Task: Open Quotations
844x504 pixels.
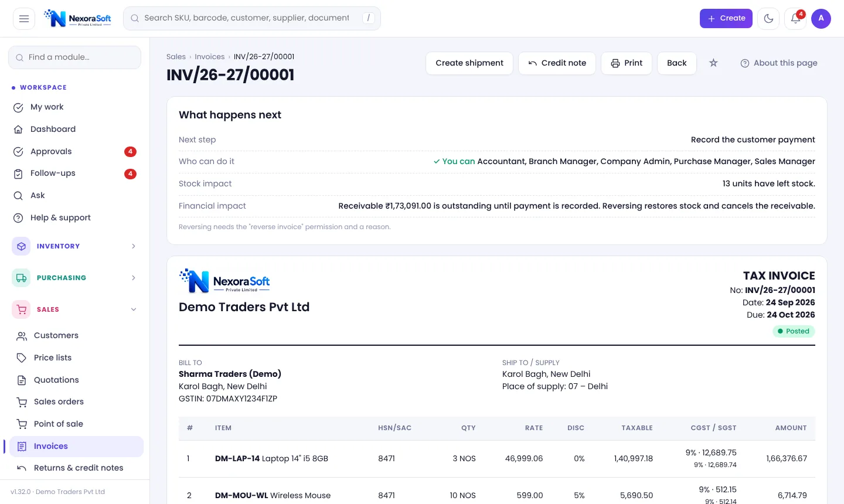Action: (76, 380)
